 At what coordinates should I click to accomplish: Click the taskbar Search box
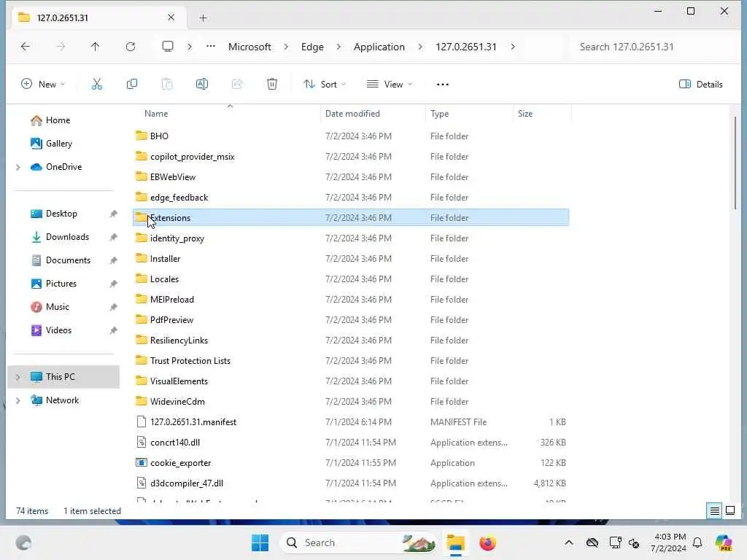click(358, 542)
